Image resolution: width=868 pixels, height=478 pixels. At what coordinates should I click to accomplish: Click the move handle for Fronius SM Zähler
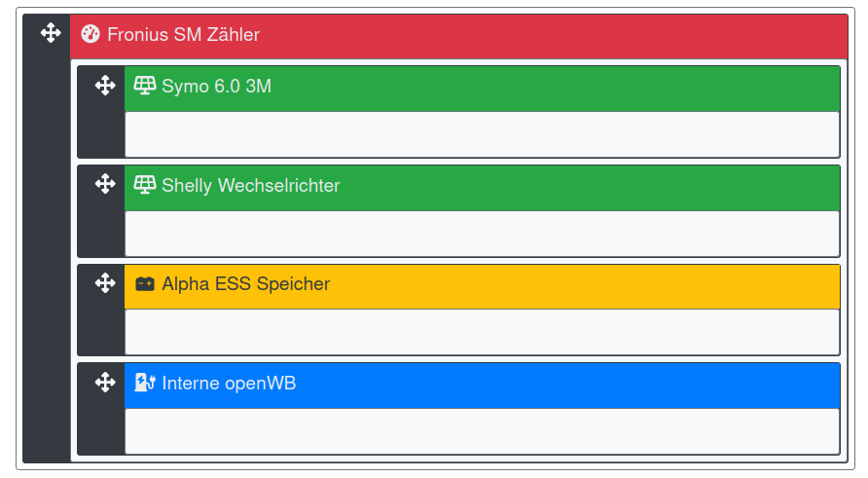pyautogui.click(x=51, y=34)
